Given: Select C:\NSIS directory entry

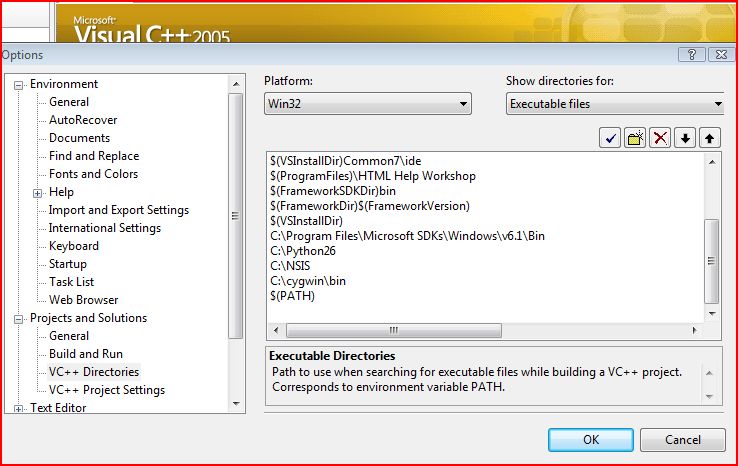Looking at the screenshot, I should pyautogui.click(x=290, y=266).
